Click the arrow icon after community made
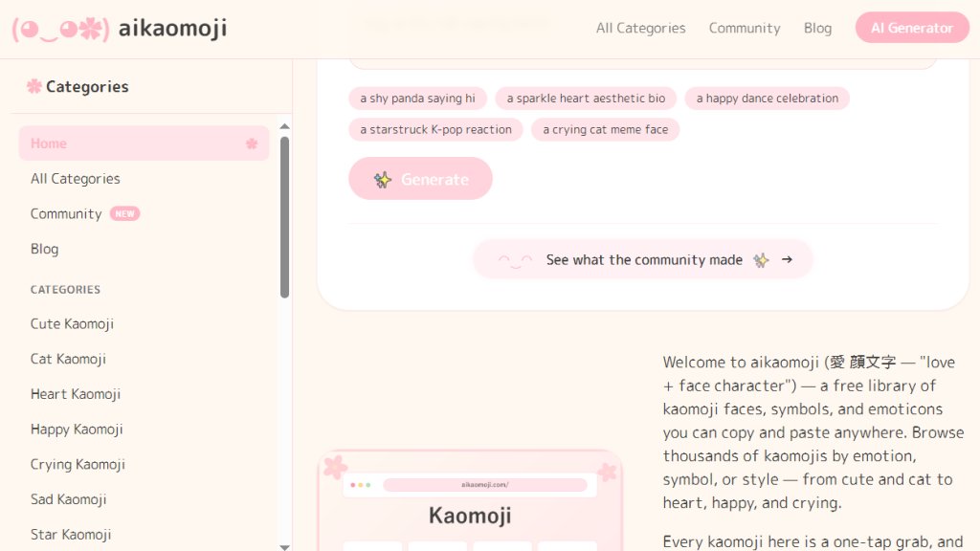The height and width of the screenshot is (551, 980). tap(787, 259)
